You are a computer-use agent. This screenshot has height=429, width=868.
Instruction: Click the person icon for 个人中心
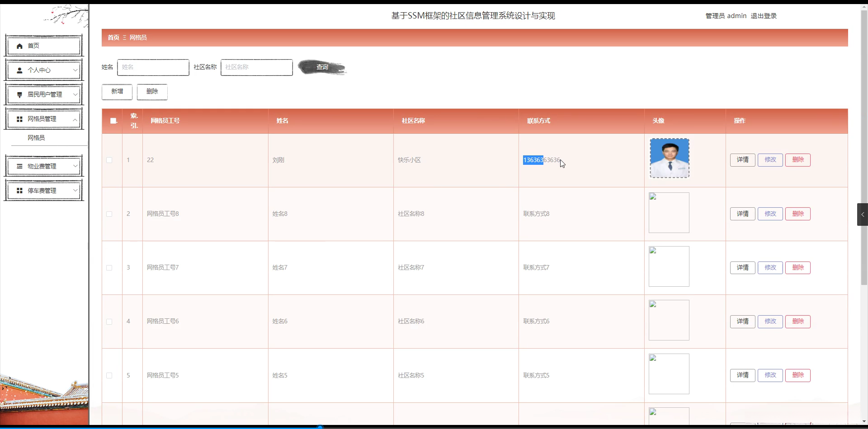[x=19, y=70]
